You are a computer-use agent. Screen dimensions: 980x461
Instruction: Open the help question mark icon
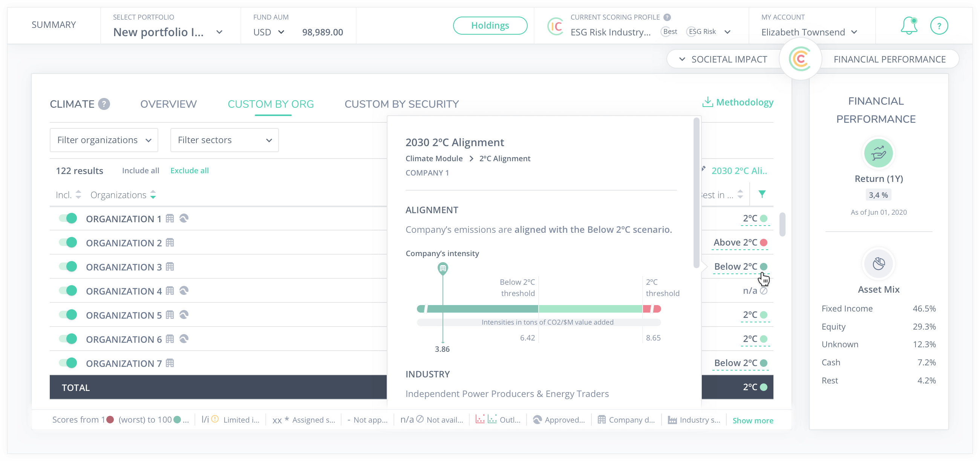939,26
